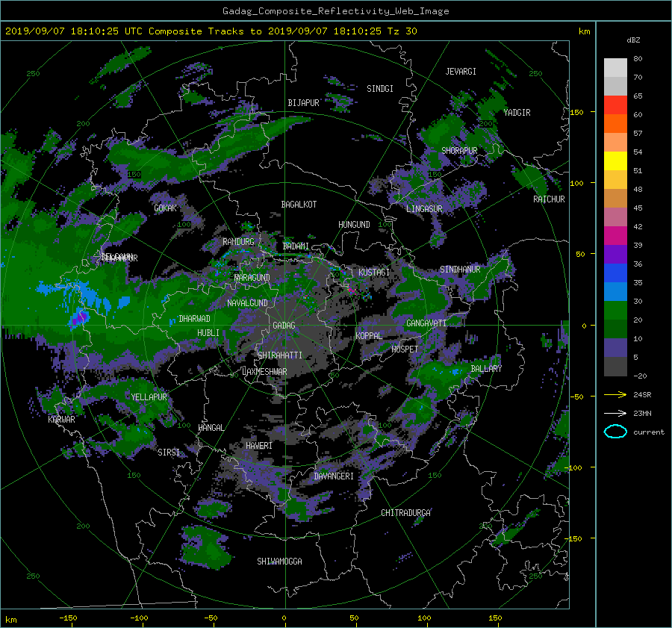672x628 pixels.
Task: Click the HUBLI city label
Action: tap(208, 333)
